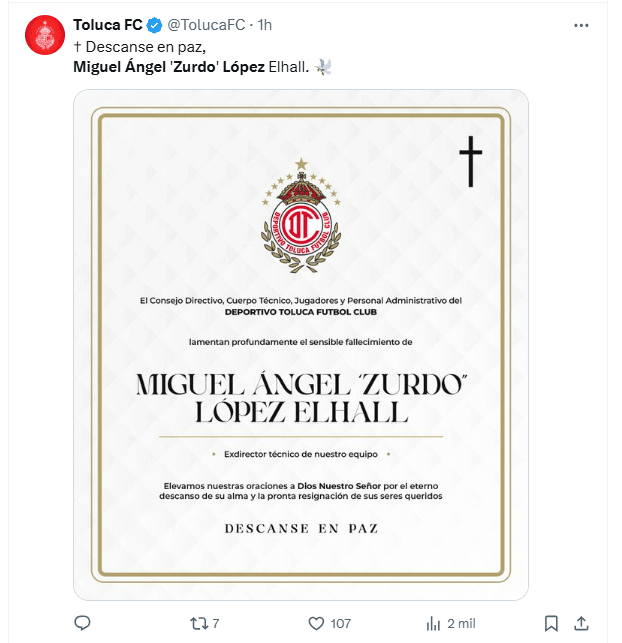Image resolution: width=622 pixels, height=643 pixels.
Task: Click the 2 mil views count
Action: pyautogui.click(x=461, y=624)
